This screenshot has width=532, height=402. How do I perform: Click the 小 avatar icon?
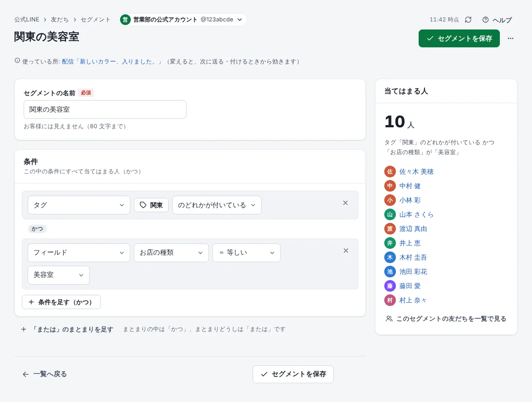pos(390,200)
